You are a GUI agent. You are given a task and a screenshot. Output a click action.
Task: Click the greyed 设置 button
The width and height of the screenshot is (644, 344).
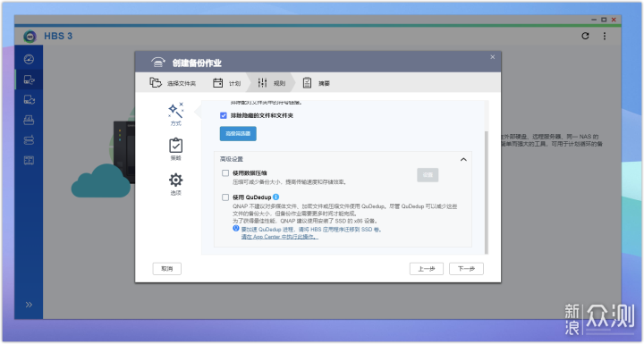tap(428, 175)
